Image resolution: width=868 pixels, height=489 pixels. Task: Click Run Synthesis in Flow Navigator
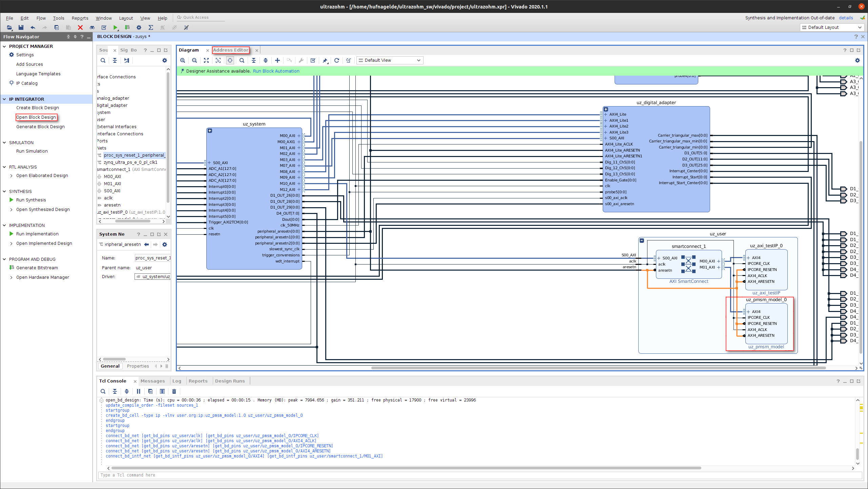[x=31, y=199]
